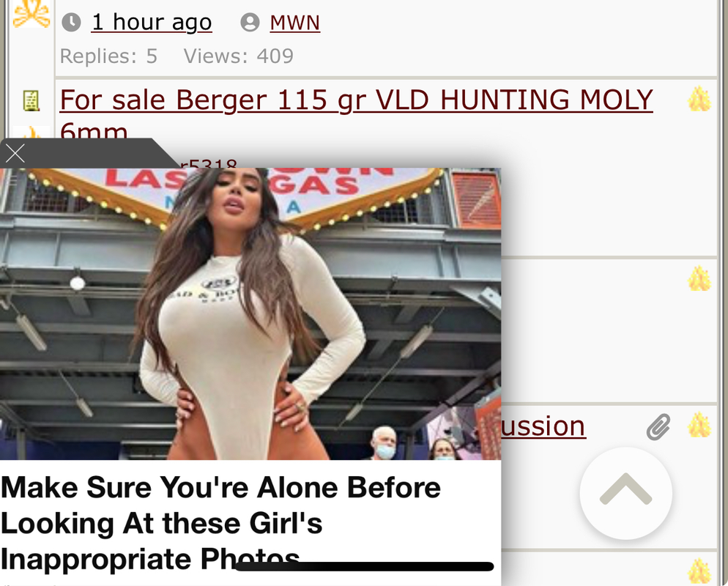This screenshot has height=586, width=728.
Task: Click the orange crossed icon above thread list
Action: (31, 13)
